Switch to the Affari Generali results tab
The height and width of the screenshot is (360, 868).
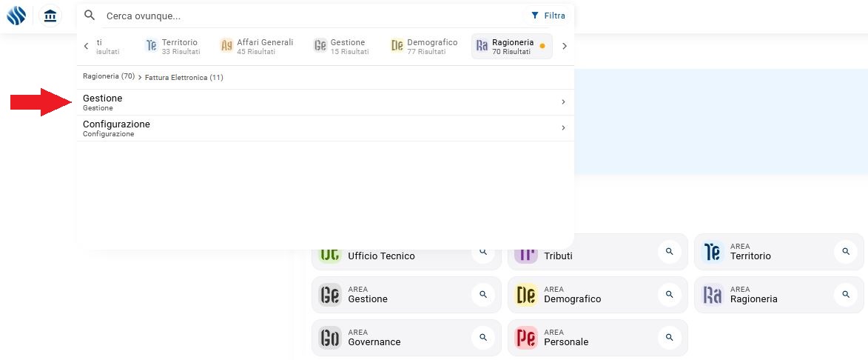257,46
